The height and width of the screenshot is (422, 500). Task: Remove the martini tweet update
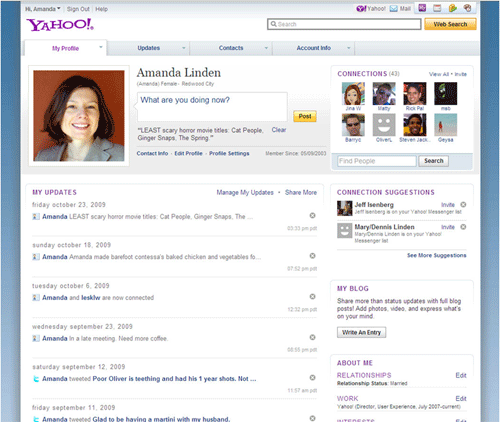[x=312, y=418]
